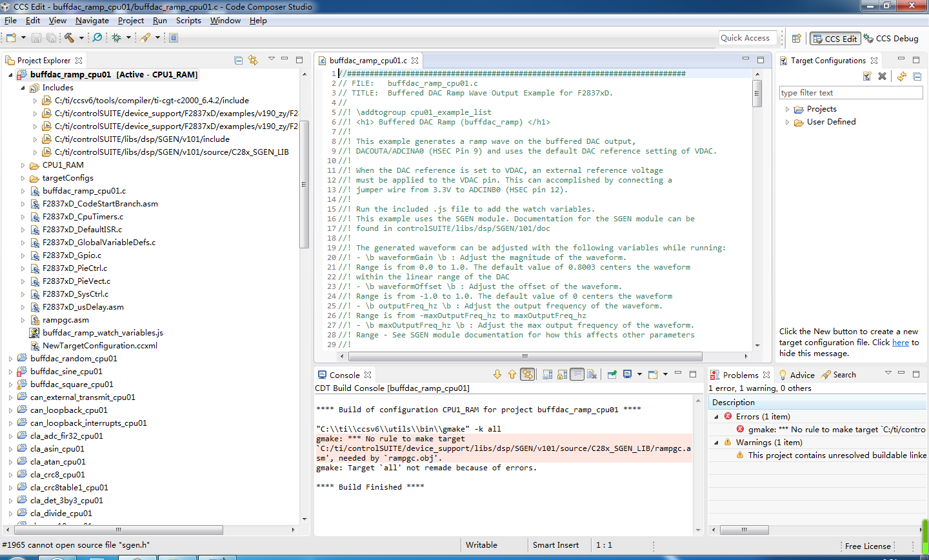
Task: Create a new target configuration file
Action: (x=867, y=76)
